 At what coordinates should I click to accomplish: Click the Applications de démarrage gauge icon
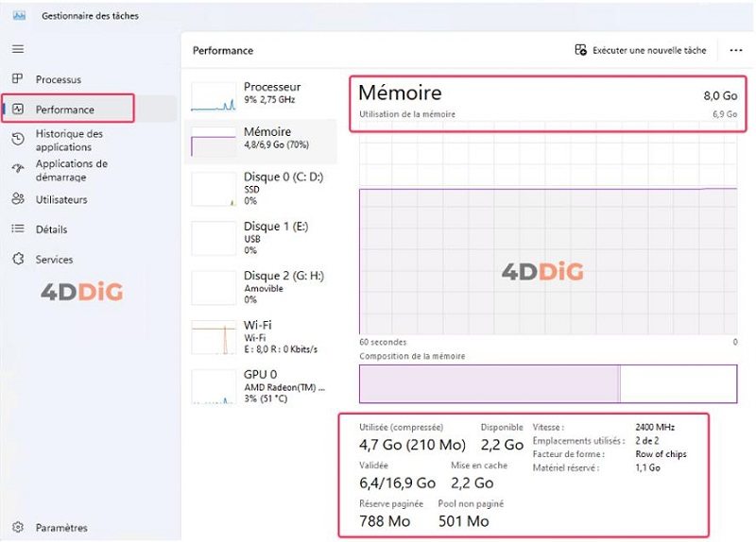pyautogui.click(x=18, y=169)
